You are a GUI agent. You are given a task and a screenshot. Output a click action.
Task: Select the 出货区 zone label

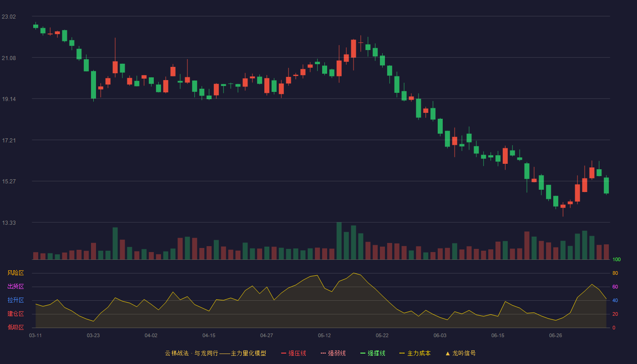click(x=15, y=287)
